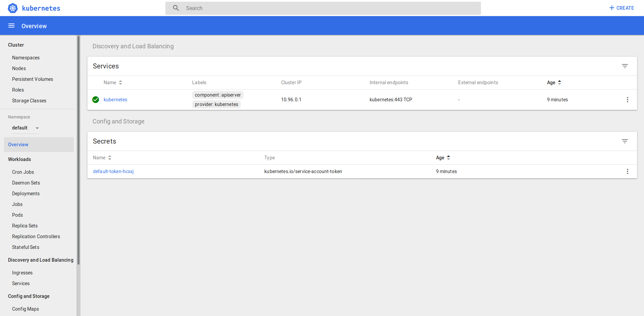The width and height of the screenshot is (644, 316).
Task: Sort Services by Age column arrows
Action: click(x=559, y=83)
